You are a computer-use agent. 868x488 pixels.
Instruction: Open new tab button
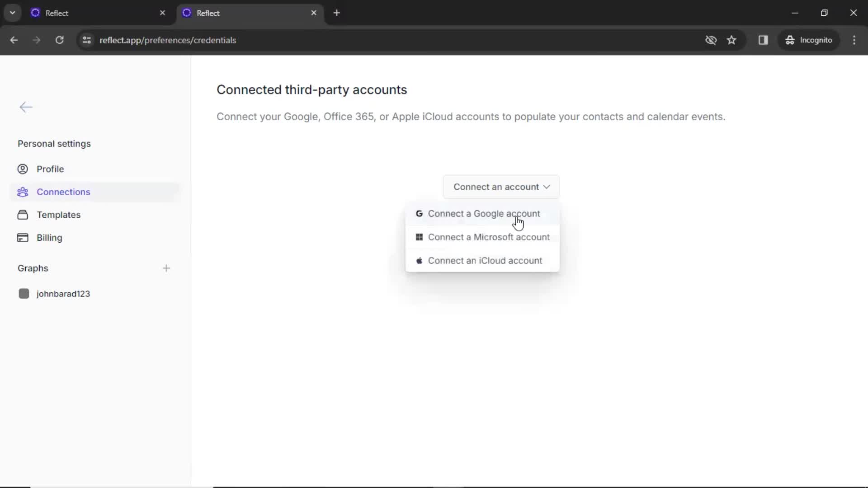click(x=336, y=13)
